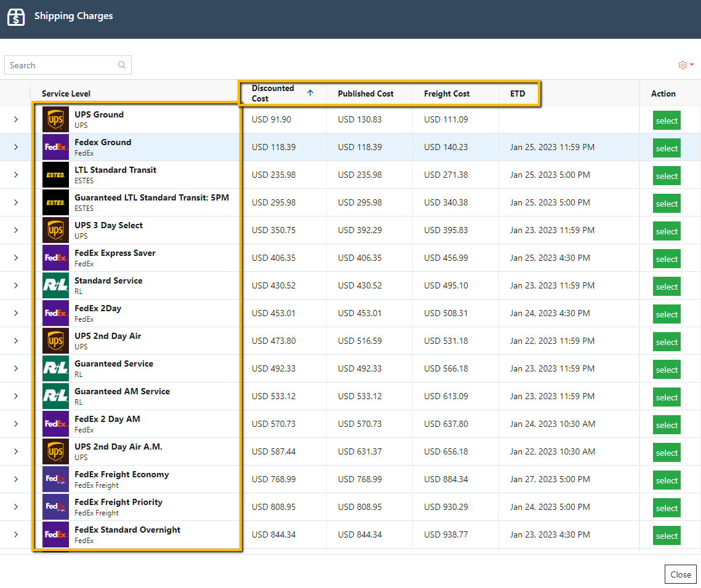Click the FedEx logo for FedEx 2Day
The height and width of the screenshot is (588, 701).
55,313
